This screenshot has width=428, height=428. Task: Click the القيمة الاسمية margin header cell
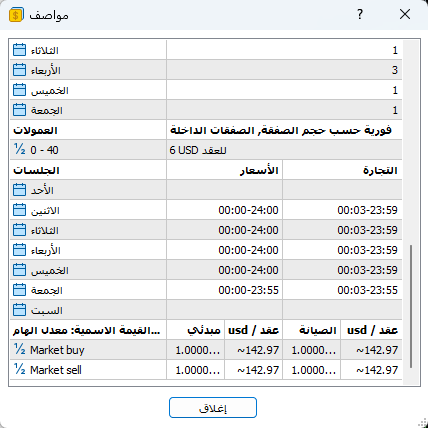(88, 330)
